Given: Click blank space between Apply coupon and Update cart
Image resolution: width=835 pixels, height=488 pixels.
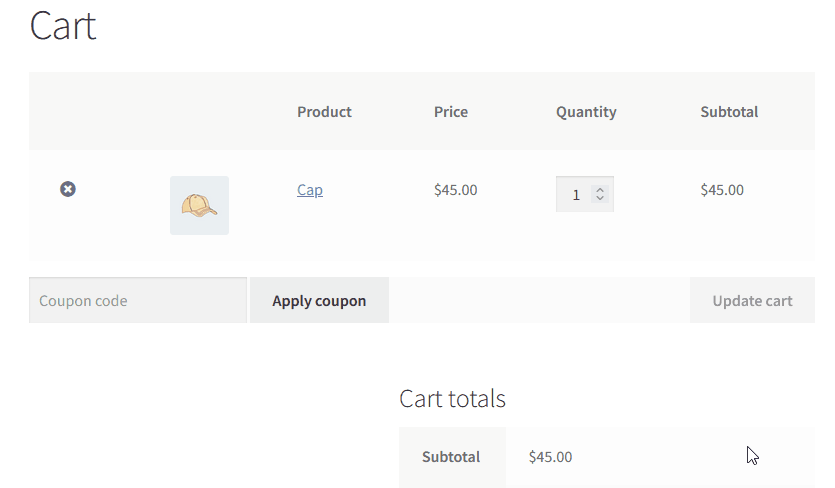Looking at the screenshot, I should click(x=539, y=300).
